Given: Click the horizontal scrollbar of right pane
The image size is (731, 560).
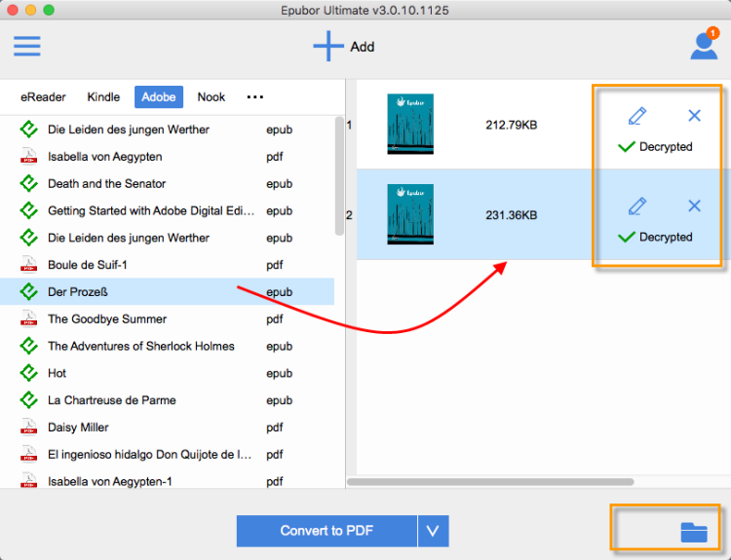Looking at the screenshot, I should click(490, 482).
